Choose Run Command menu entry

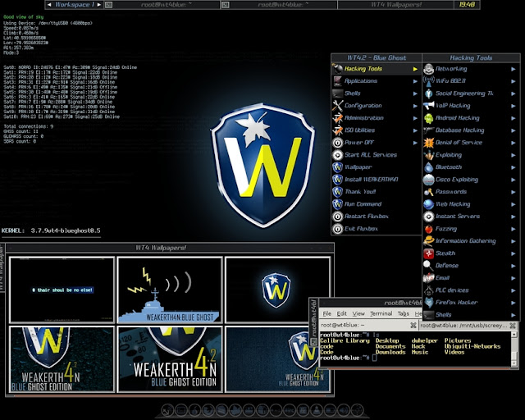(x=377, y=204)
